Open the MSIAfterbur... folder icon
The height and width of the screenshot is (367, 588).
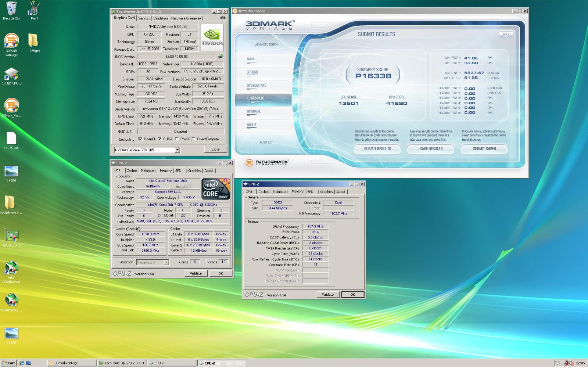pyautogui.click(x=11, y=205)
